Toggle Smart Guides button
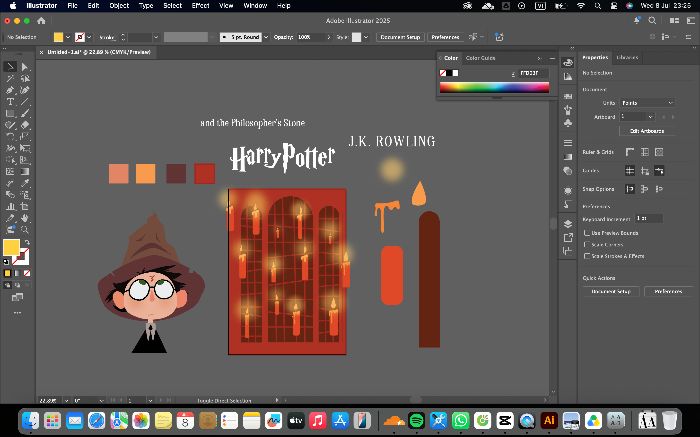 pos(659,171)
